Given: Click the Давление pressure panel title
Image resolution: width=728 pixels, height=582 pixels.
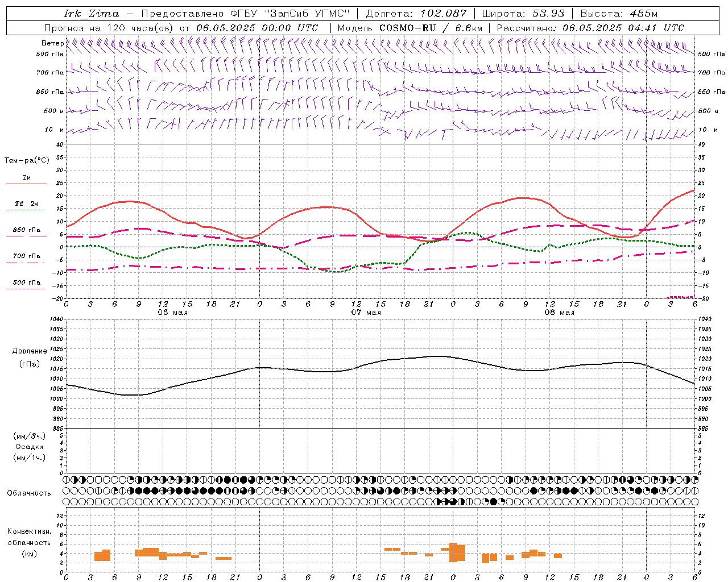Looking at the screenshot, I should click(x=30, y=351).
